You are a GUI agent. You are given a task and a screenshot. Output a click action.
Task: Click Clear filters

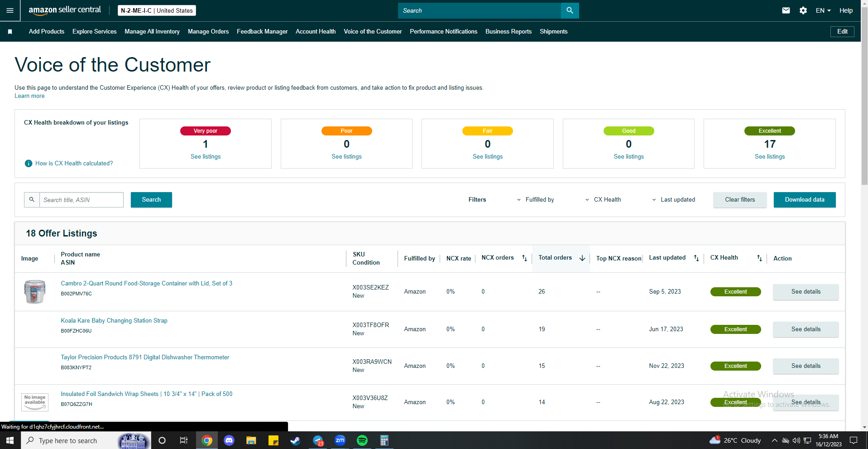(740, 200)
